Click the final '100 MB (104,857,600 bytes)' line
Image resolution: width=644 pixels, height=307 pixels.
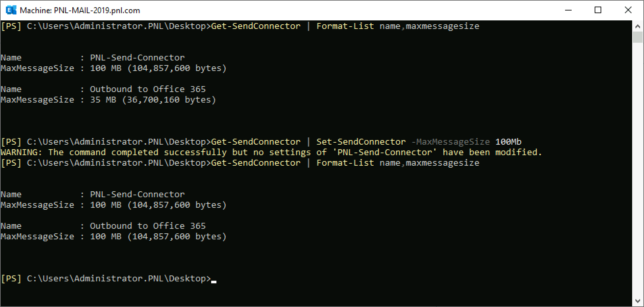pos(158,236)
